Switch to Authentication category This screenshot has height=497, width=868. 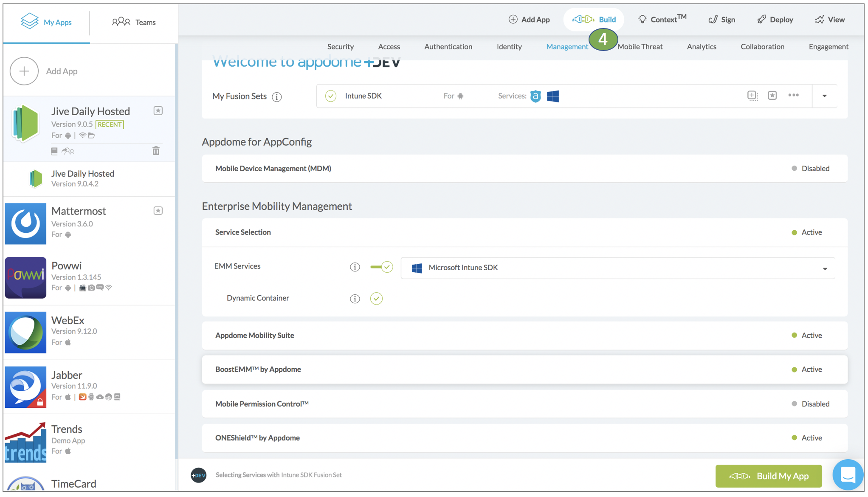click(x=448, y=47)
